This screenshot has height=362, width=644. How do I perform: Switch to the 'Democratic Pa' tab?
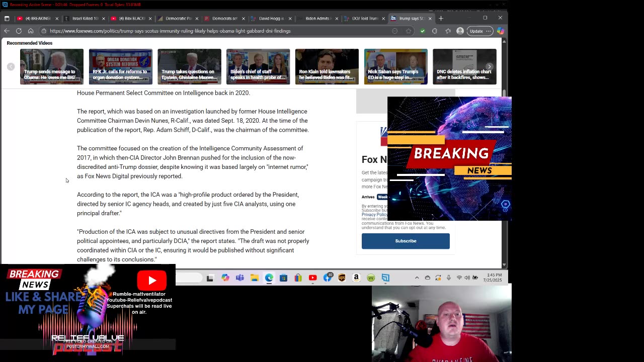coord(178,19)
